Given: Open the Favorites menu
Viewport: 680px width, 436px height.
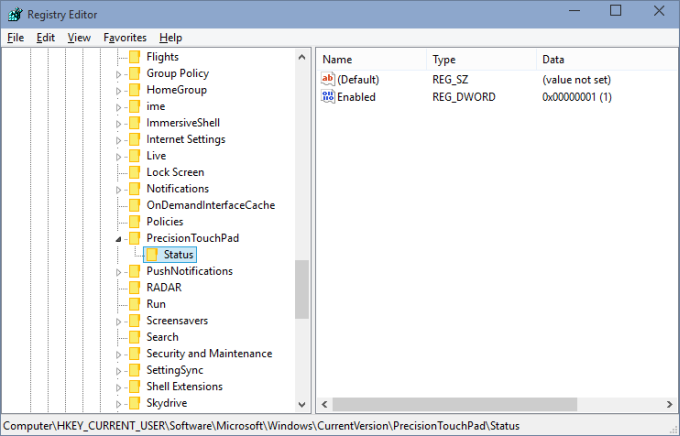Looking at the screenshot, I should tap(124, 37).
